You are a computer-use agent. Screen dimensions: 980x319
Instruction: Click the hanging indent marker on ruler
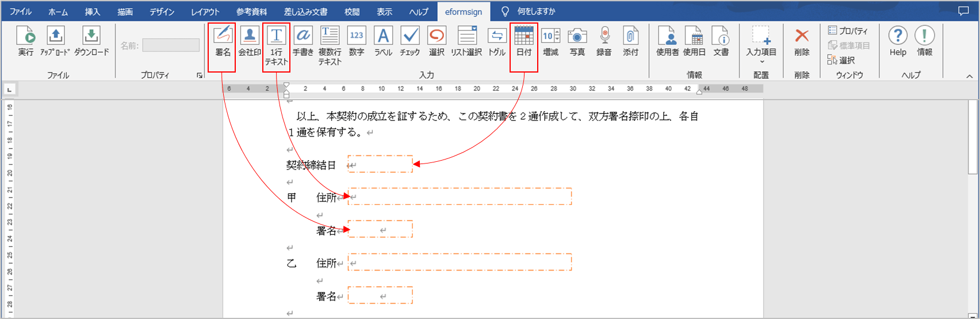coord(286,90)
